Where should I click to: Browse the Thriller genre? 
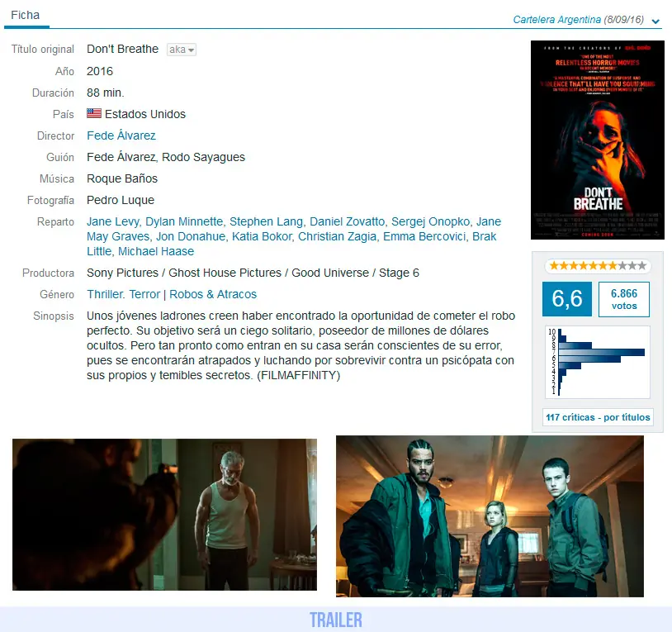[x=105, y=295]
